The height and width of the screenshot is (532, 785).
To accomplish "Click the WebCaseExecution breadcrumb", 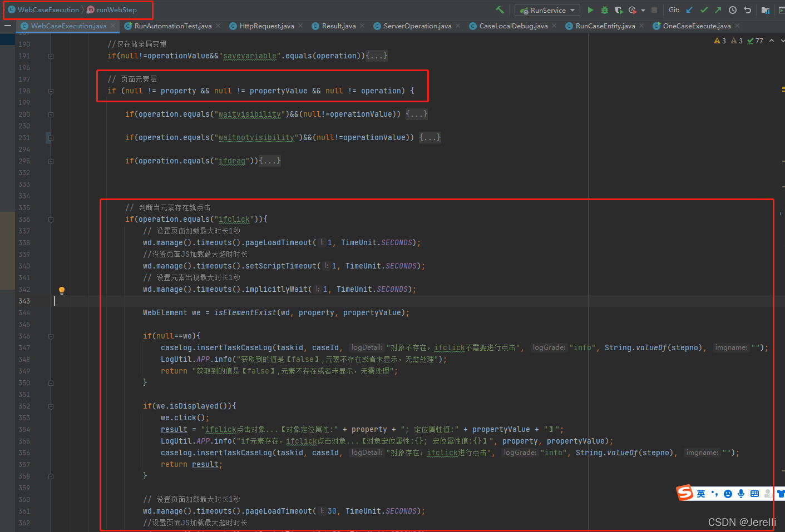I will click(43, 10).
